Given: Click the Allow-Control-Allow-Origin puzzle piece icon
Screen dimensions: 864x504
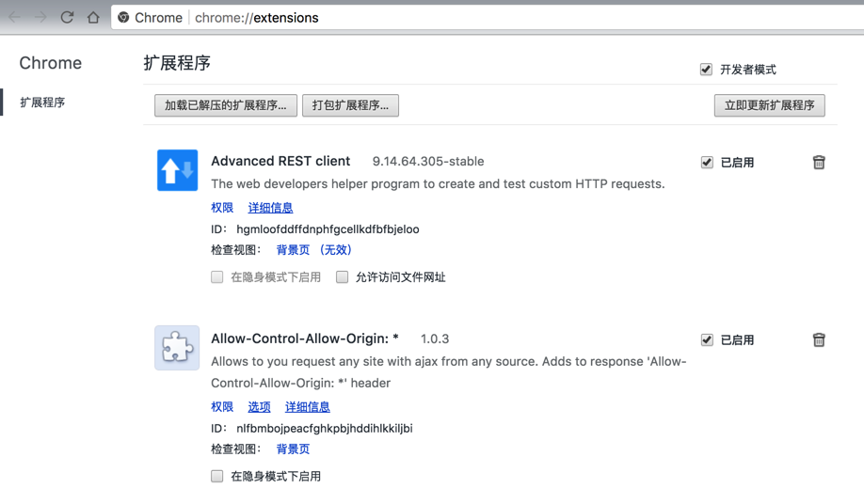Looking at the screenshot, I should [177, 348].
